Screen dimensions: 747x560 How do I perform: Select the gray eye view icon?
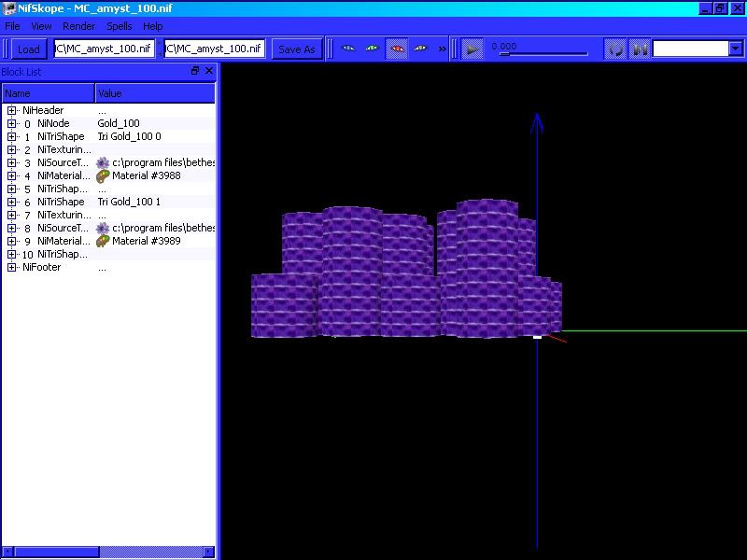421,49
